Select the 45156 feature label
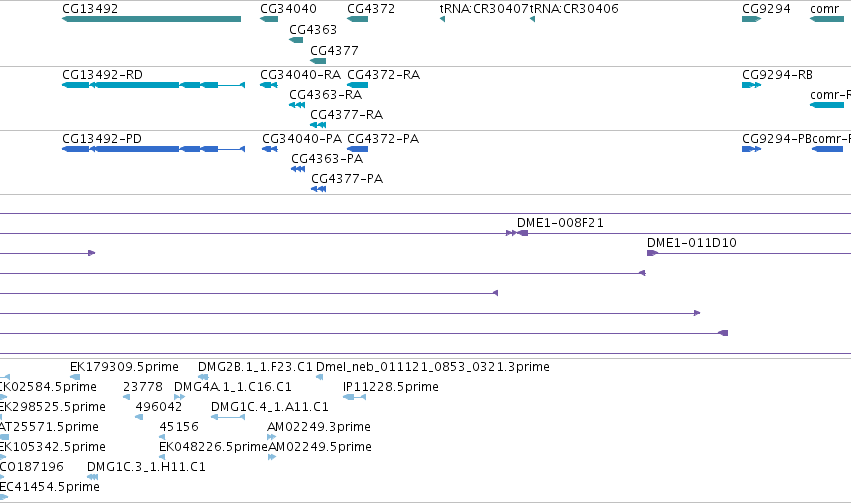Screen dimensions: 851x503 pos(179,426)
